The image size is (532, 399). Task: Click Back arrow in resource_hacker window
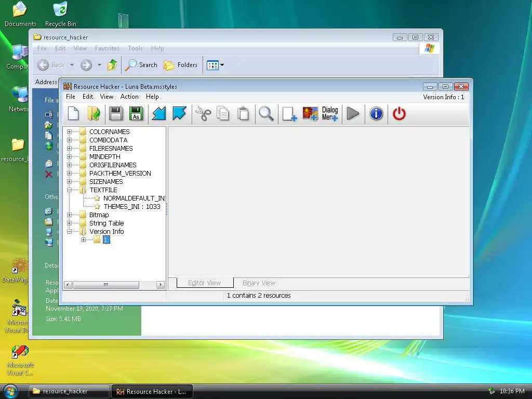click(43, 65)
